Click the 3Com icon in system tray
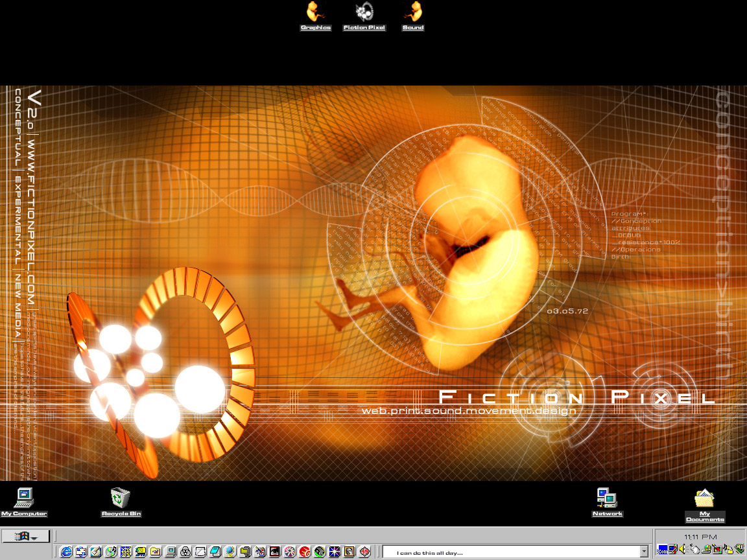The height and width of the screenshot is (560, 747). click(x=663, y=550)
